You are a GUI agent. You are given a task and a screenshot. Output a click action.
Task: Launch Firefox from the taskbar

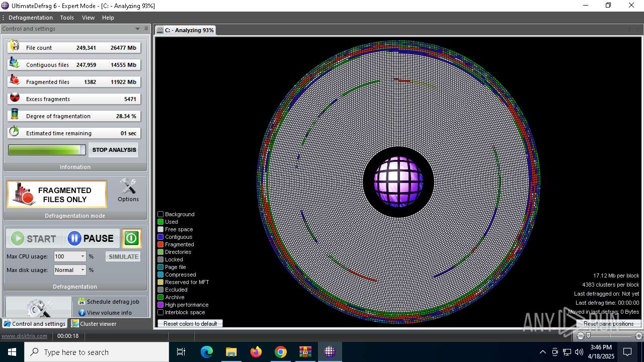point(256,352)
